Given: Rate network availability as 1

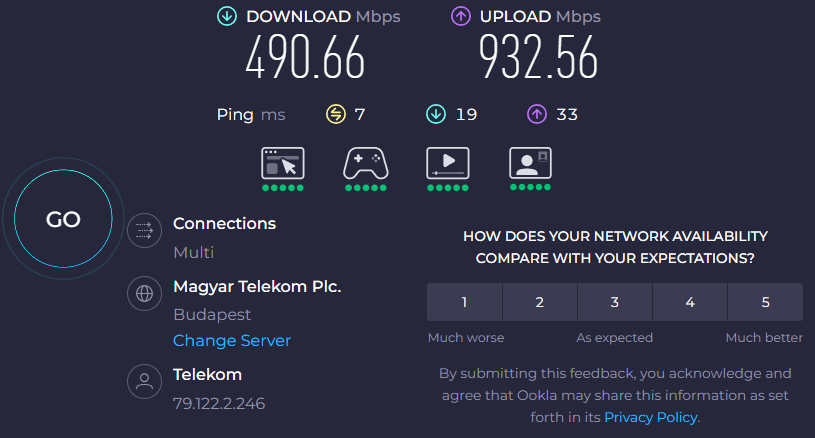Looking at the screenshot, I should [464, 302].
